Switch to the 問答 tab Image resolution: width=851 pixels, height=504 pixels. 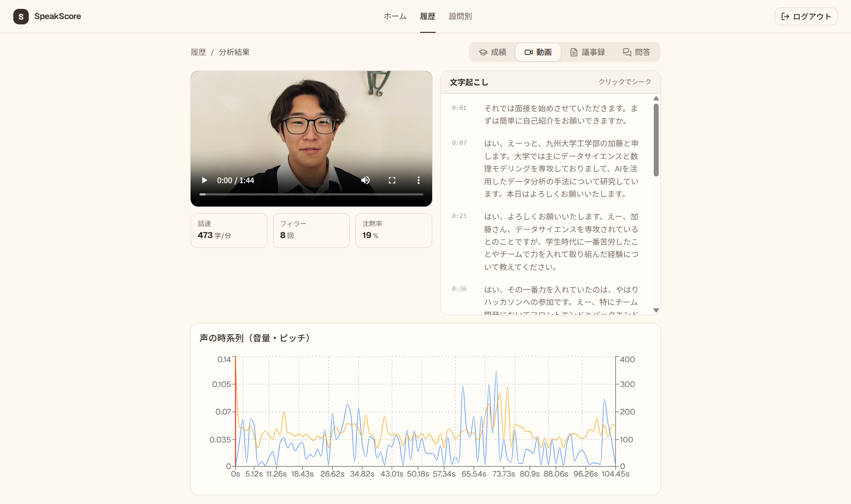pyautogui.click(x=636, y=52)
